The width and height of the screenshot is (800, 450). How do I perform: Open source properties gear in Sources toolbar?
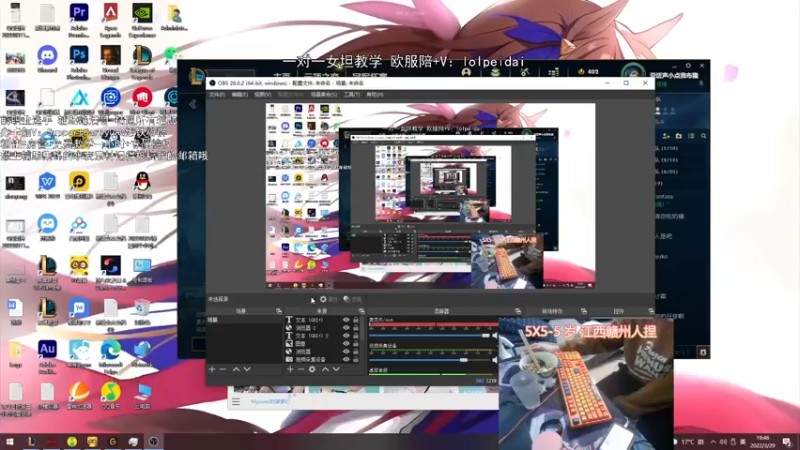312,369
